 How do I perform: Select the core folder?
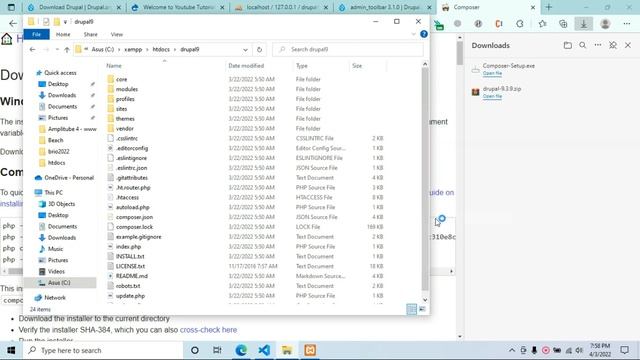(x=122, y=79)
